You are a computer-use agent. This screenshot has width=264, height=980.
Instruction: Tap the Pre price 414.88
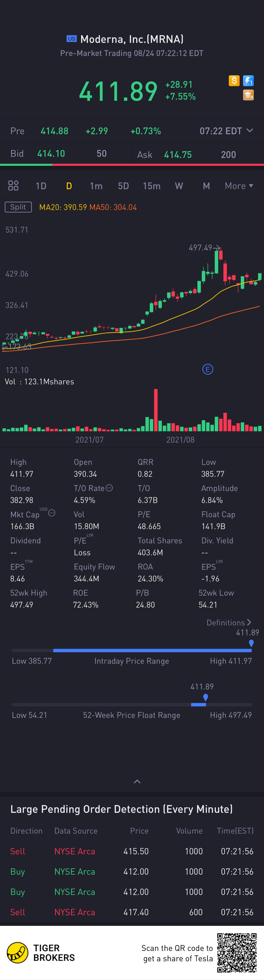(54, 131)
